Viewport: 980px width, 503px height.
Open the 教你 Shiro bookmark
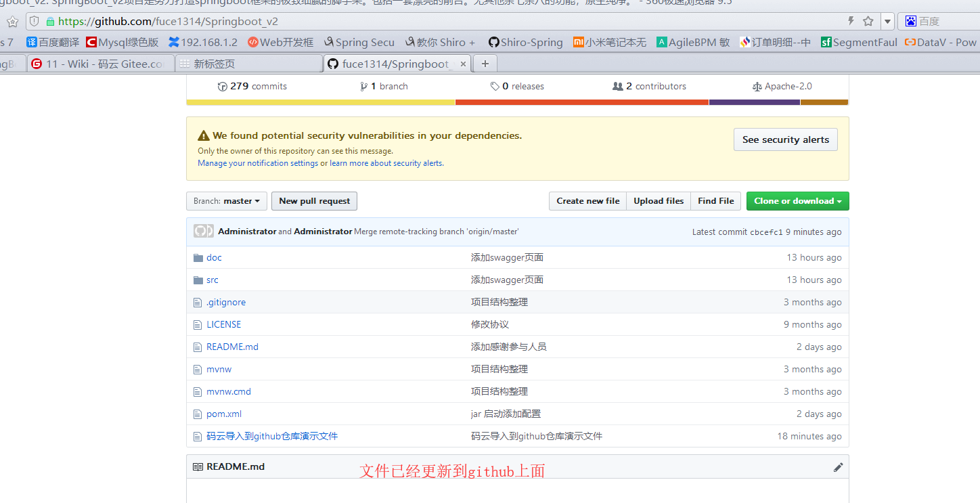point(440,42)
